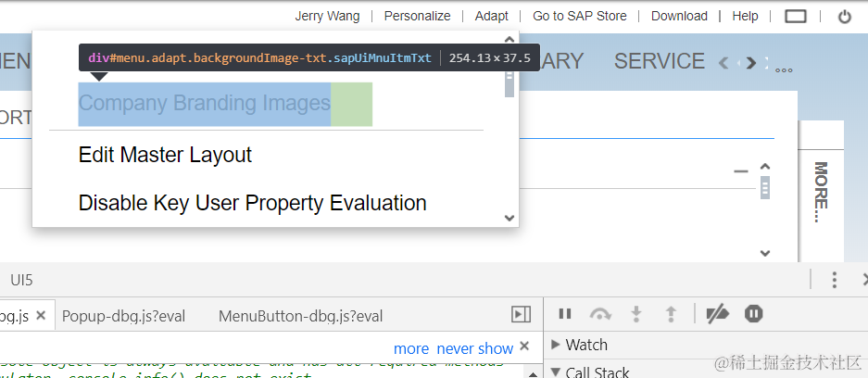Viewport: 868px width, 378px height.
Task: Open Jerry Wang user link
Action: 327,16
